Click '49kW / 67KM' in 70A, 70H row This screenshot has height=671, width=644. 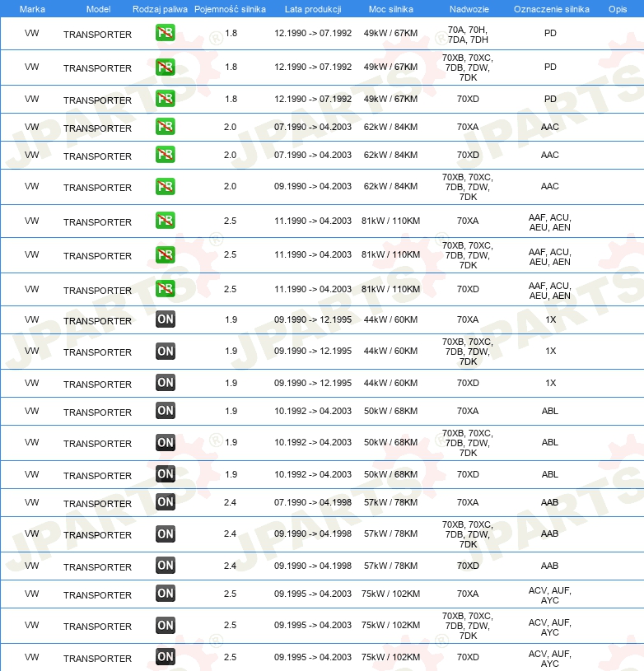point(390,33)
